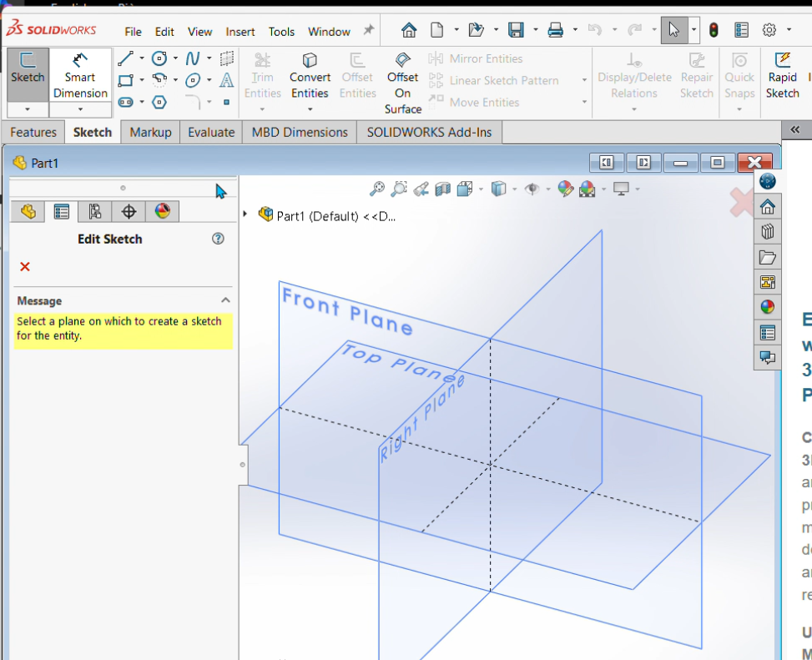
Task: Toggle the Sketch mode button
Action: [28, 75]
